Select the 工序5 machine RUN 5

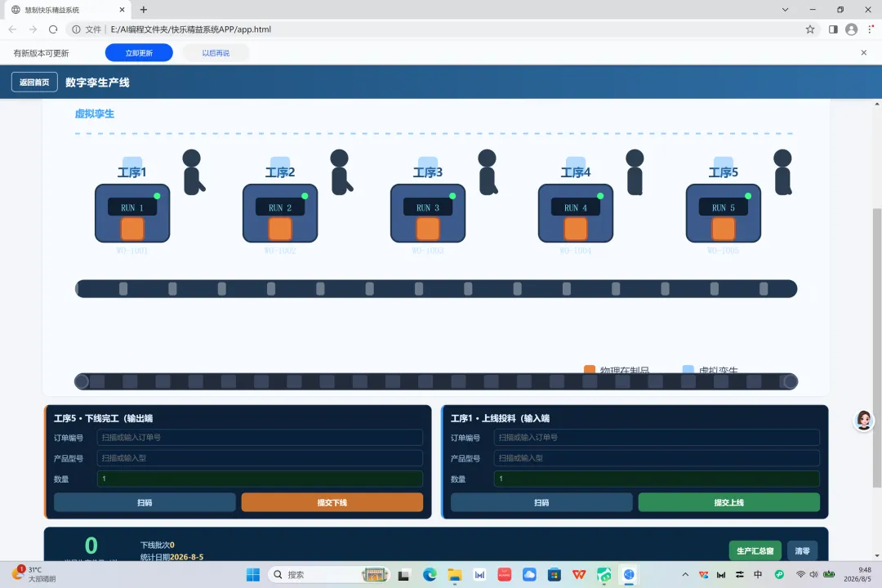pyautogui.click(x=724, y=213)
